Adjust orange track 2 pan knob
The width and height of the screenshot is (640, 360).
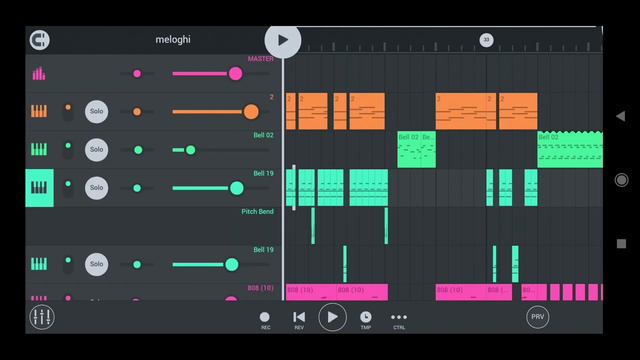tap(137, 112)
